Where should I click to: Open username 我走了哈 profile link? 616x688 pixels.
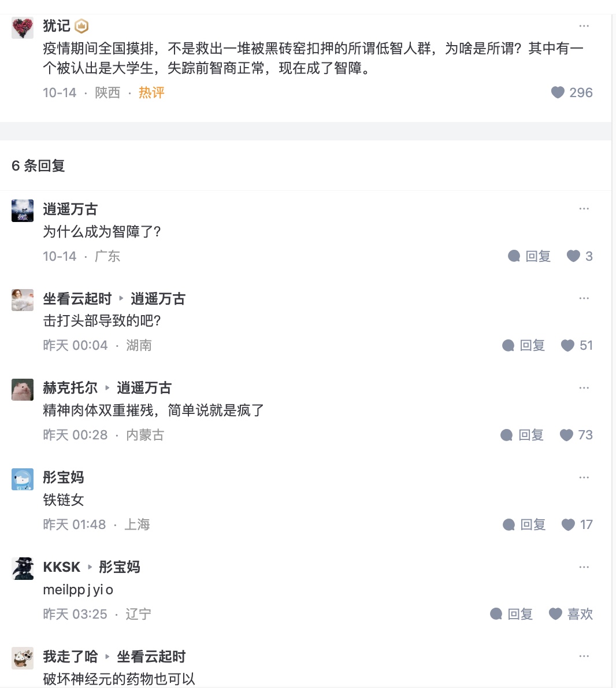[x=70, y=657]
